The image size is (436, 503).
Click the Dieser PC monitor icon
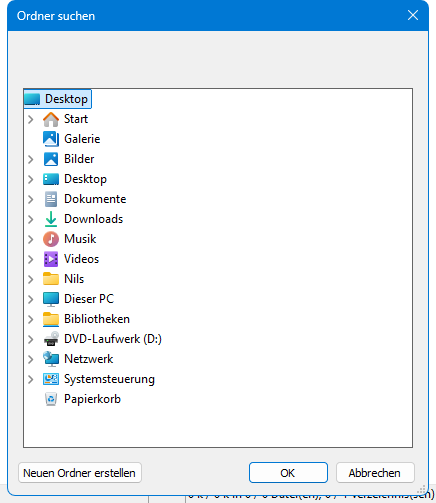tap(51, 299)
